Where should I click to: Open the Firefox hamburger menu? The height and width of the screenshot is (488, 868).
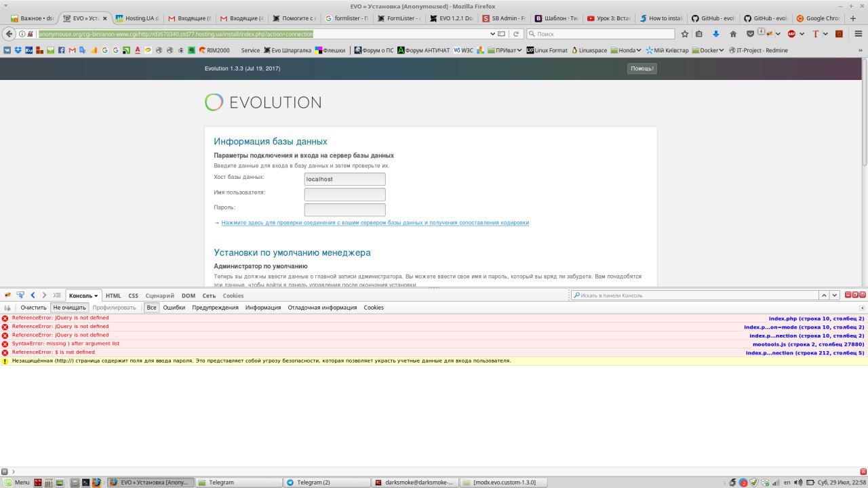[x=859, y=34]
